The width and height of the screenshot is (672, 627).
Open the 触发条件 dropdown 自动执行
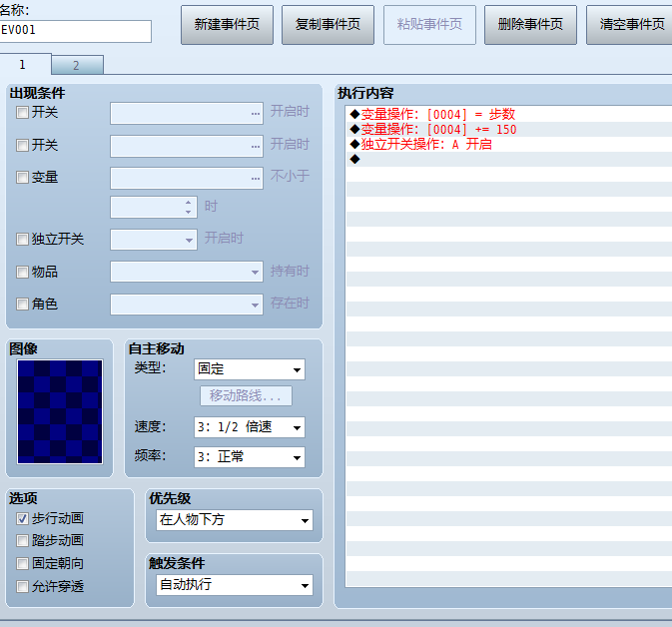click(x=235, y=585)
